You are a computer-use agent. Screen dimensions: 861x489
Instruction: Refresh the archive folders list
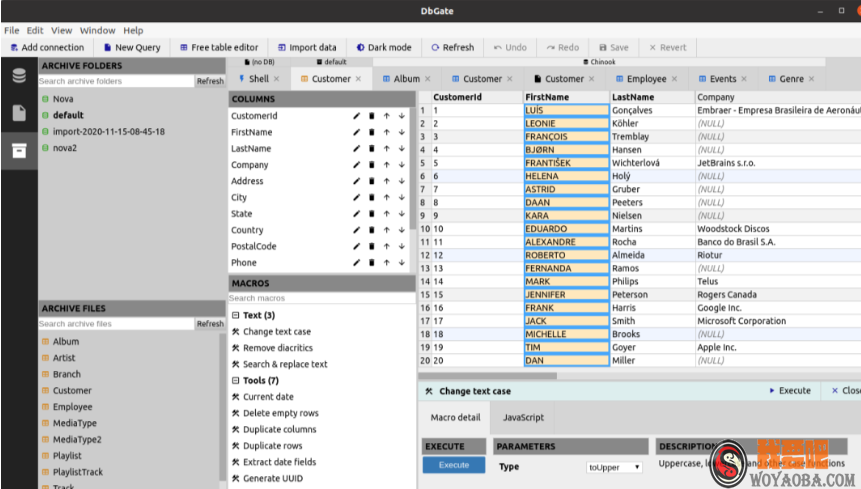pos(210,81)
